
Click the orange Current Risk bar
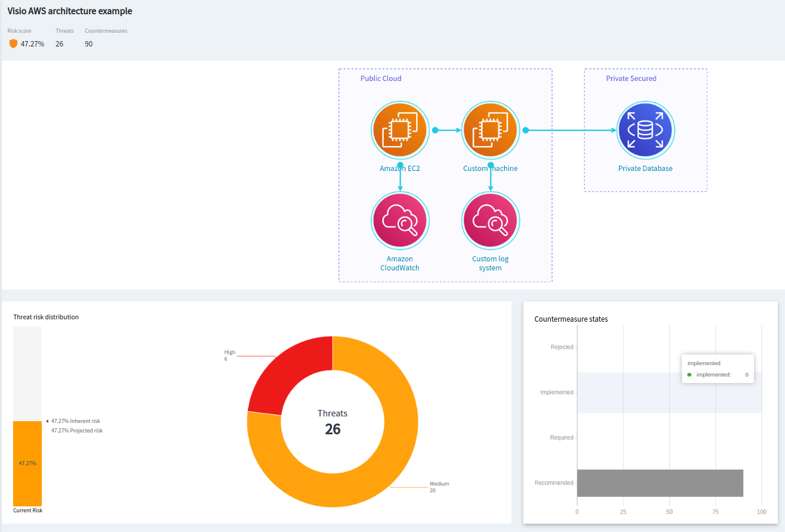(27, 463)
